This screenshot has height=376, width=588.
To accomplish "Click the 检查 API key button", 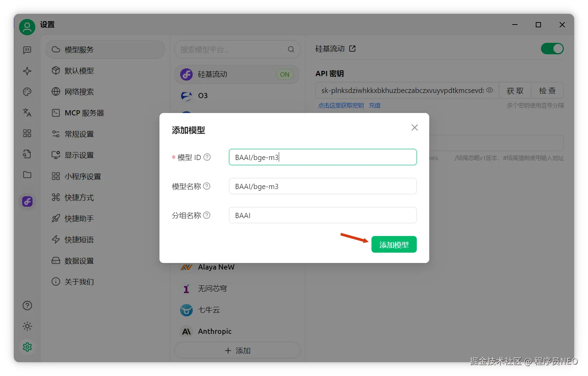I will pos(548,91).
